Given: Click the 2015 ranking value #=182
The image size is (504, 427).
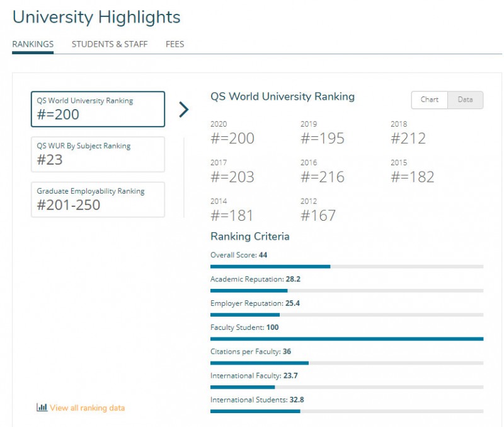Looking at the screenshot, I should click(413, 177).
